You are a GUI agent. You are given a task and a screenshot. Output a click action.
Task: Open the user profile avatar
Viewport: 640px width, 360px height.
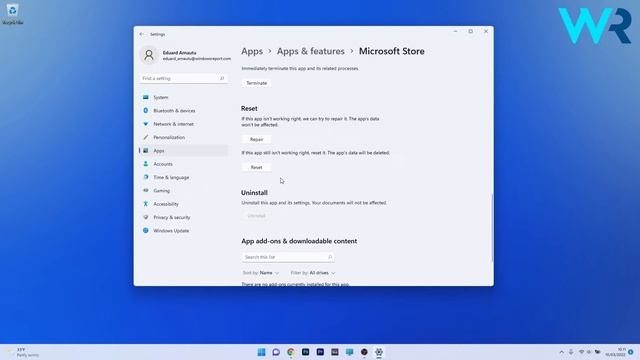(149, 55)
